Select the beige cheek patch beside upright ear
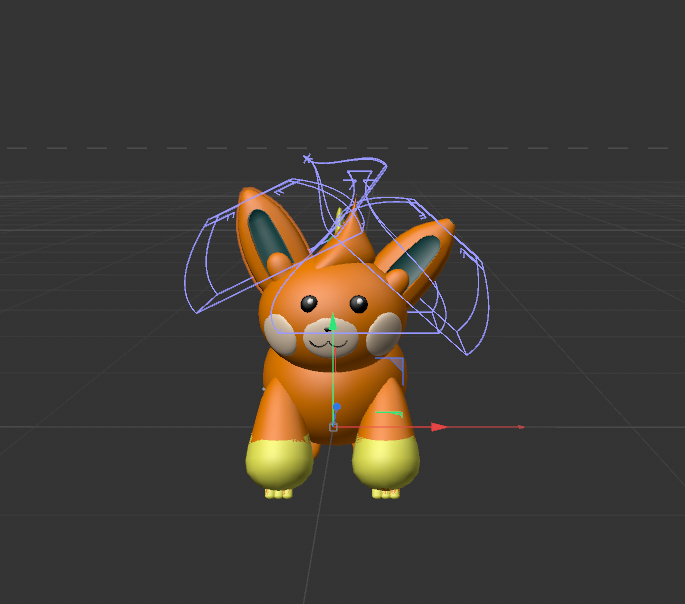Viewport: 685px width, 604px height. coord(280,335)
